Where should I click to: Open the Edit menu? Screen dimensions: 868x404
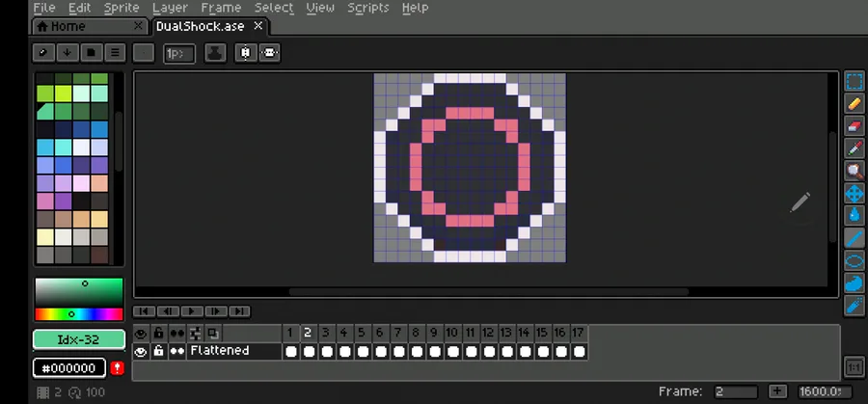[x=80, y=8]
